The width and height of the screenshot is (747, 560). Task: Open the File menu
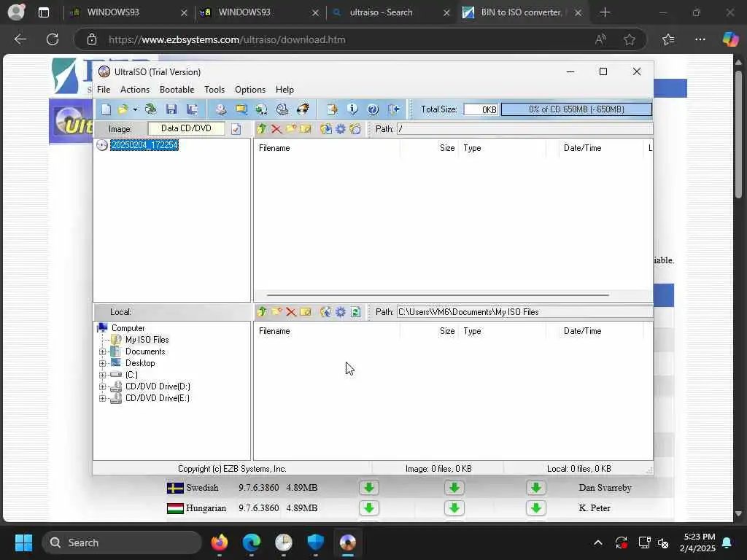[104, 90]
